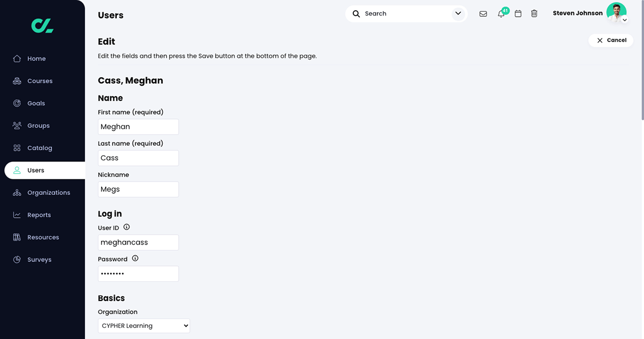Open Resources in sidebar
This screenshot has width=644, height=339.
[42, 237]
